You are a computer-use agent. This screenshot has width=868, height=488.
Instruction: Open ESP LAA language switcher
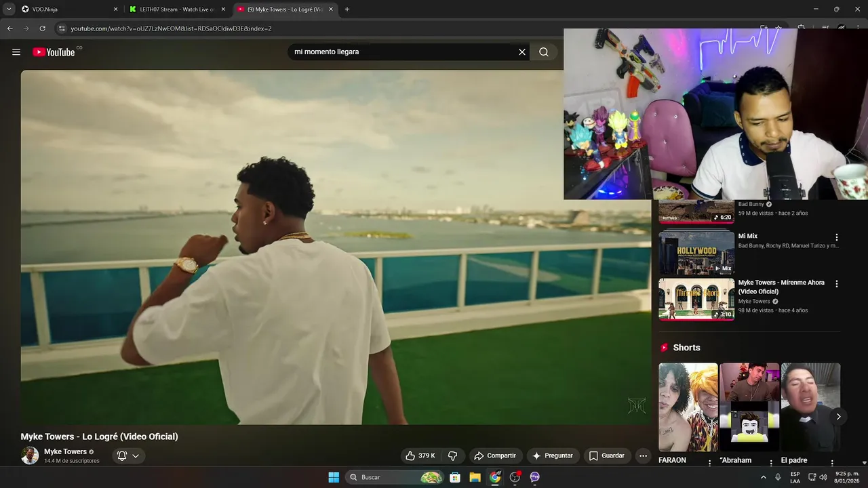pyautogui.click(x=795, y=477)
